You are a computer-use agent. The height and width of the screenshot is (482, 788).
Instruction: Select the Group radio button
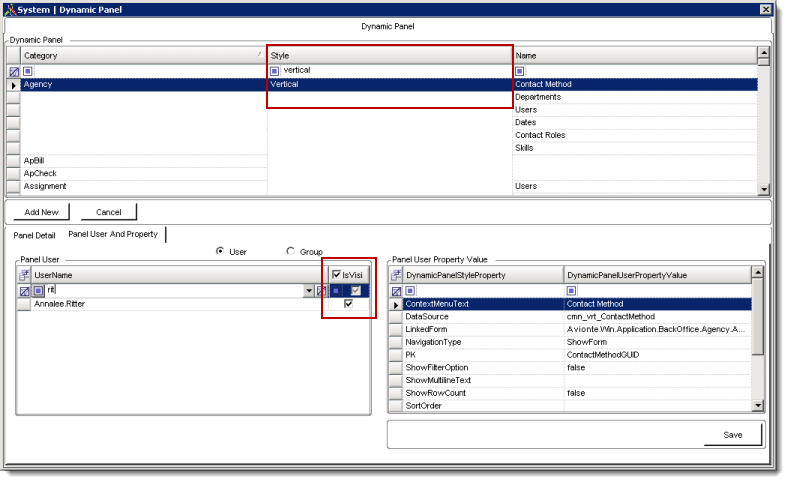coord(291,252)
